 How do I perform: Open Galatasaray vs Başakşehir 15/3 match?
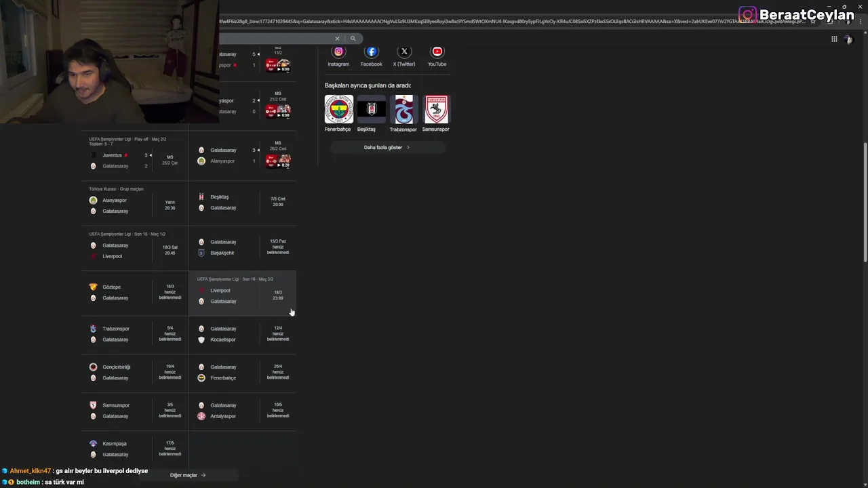(243, 247)
